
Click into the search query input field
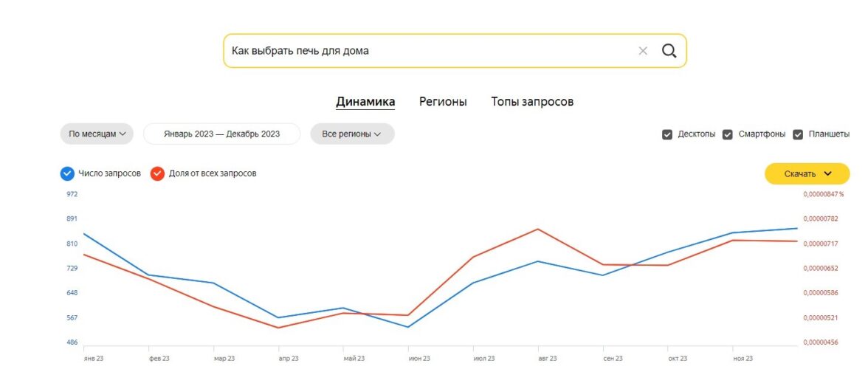(x=428, y=51)
